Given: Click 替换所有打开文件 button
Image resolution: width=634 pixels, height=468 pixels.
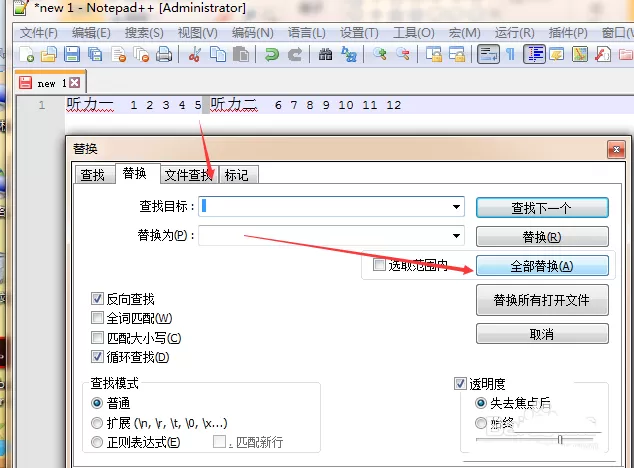Looking at the screenshot, I should click(x=542, y=300).
